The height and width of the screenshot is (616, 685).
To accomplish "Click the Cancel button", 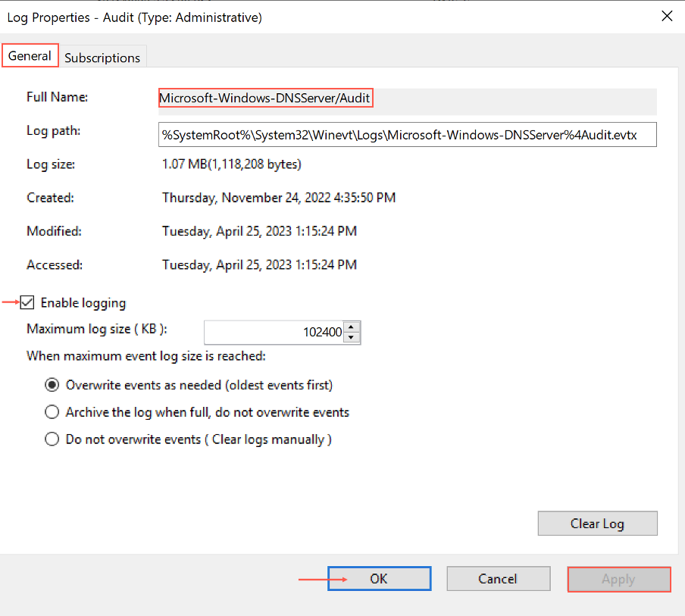I will click(x=498, y=579).
